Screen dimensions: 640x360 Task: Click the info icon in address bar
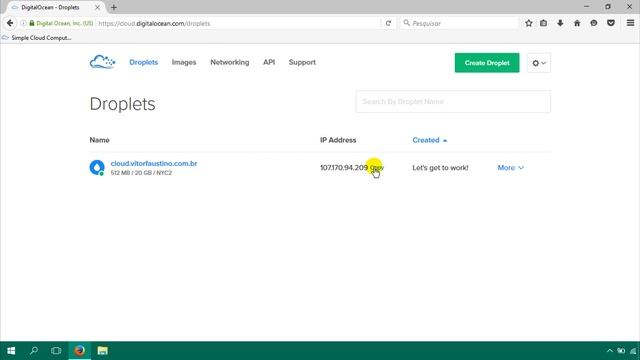pyautogui.click(x=23, y=23)
